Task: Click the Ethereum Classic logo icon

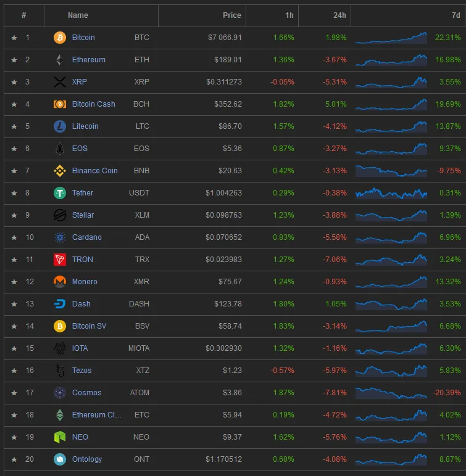Action: tap(60, 415)
